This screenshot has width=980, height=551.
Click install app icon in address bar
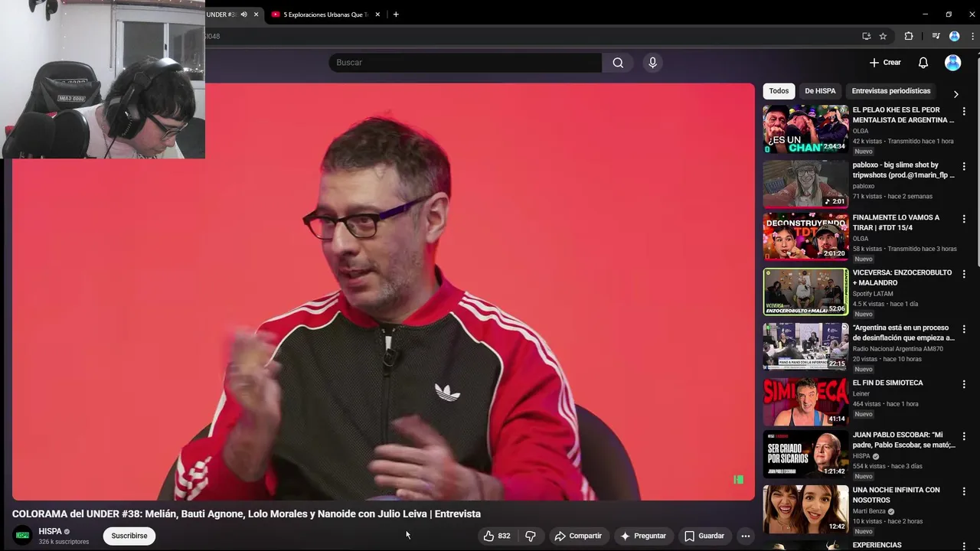[x=866, y=36]
